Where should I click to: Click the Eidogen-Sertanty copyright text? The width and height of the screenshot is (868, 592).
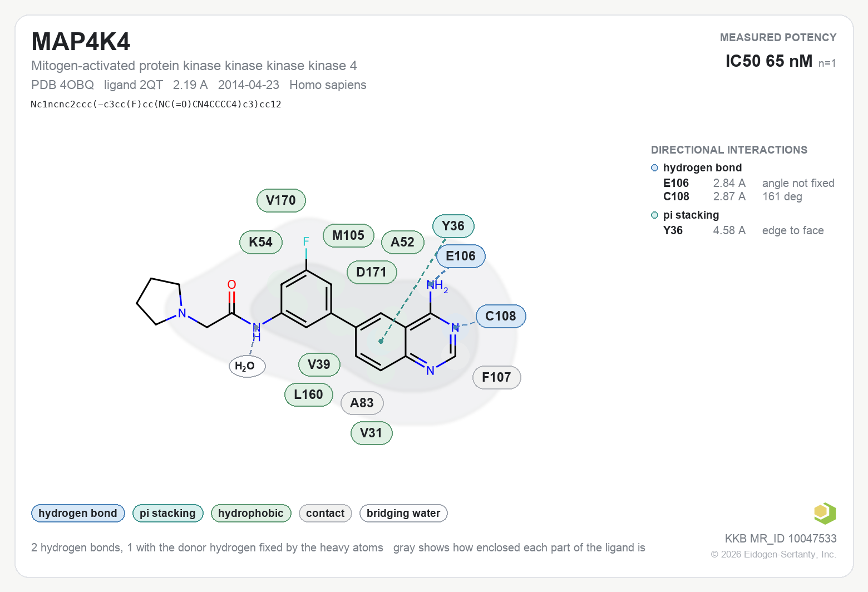click(773, 554)
